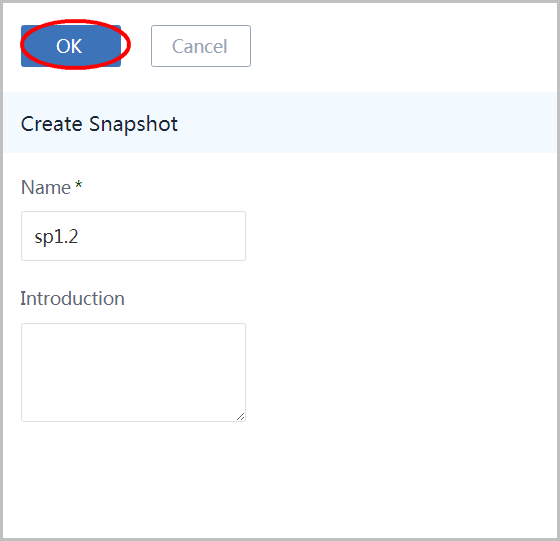This screenshot has width=560, height=541.
Task: Activate the empty Introduction description box
Action: point(133,372)
